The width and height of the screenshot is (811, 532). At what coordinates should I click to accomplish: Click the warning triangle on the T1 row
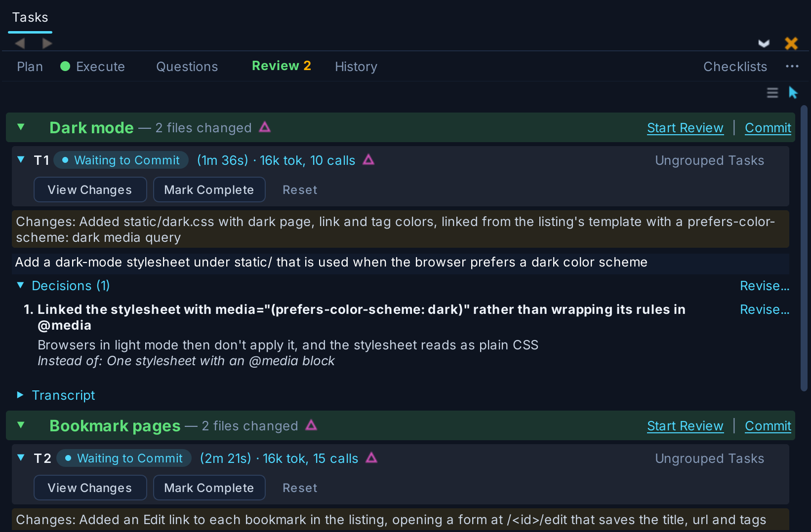368,160
